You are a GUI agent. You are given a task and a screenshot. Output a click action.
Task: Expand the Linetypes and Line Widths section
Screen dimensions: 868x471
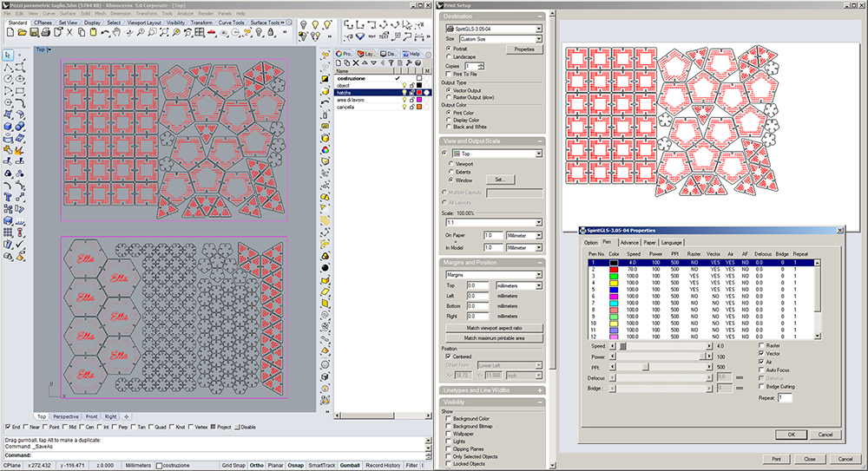pyautogui.click(x=540, y=390)
